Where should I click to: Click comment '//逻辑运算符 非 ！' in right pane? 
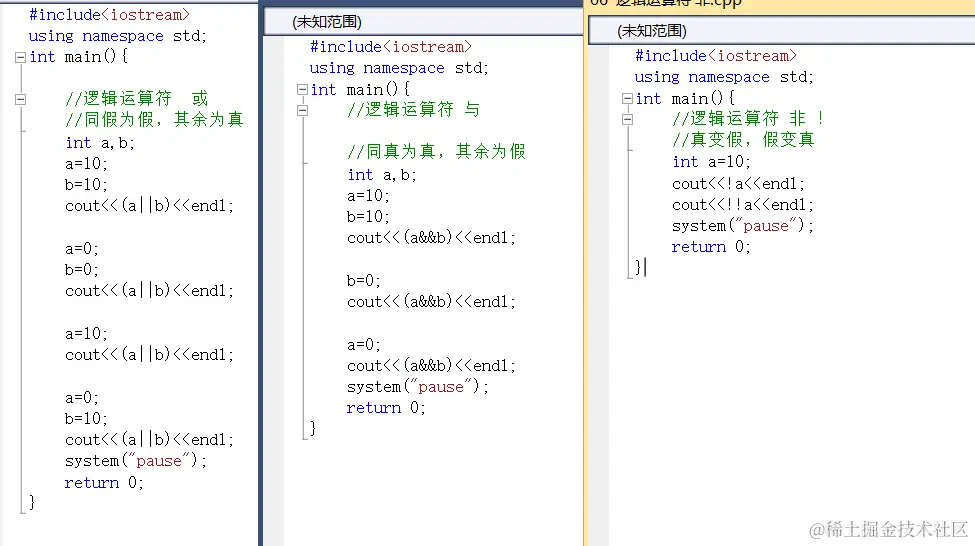(x=749, y=118)
